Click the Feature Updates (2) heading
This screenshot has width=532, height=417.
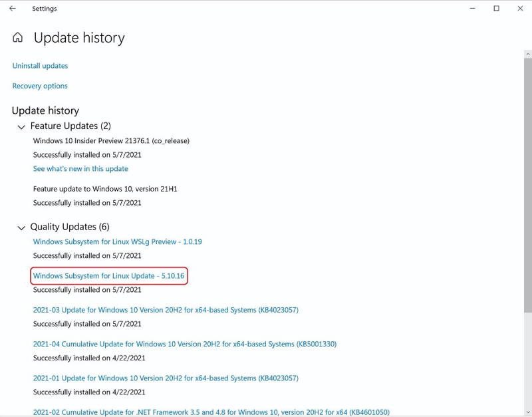click(x=70, y=126)
